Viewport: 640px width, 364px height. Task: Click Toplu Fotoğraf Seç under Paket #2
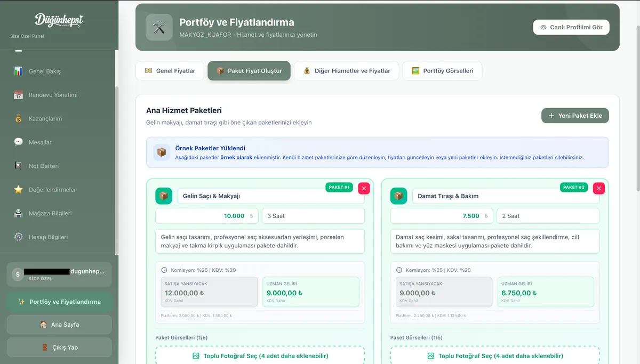[x=495, y=355]
